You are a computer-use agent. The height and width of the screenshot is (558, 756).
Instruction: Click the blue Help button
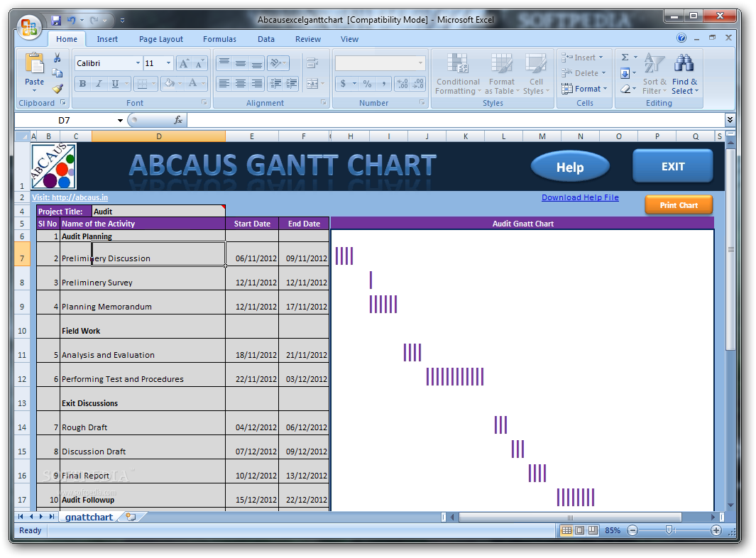(570, 167)
